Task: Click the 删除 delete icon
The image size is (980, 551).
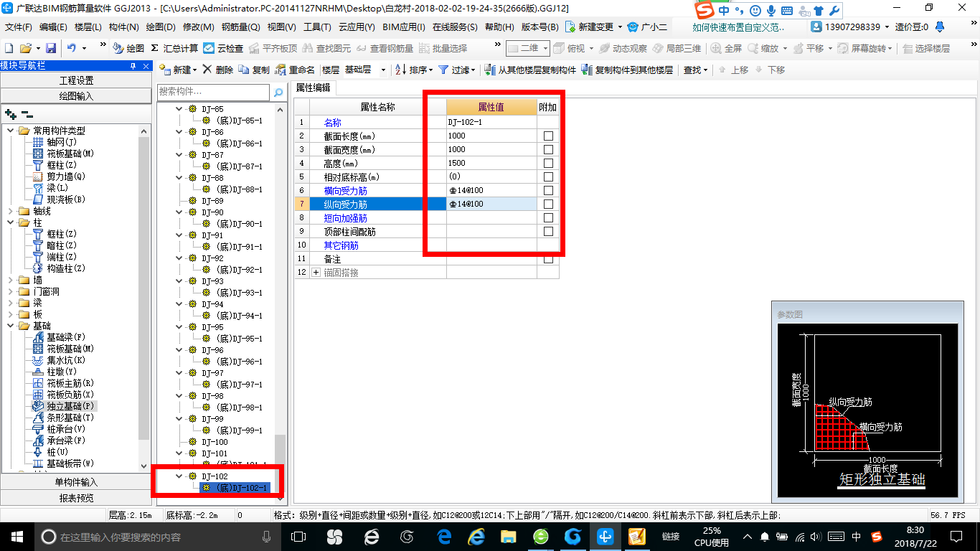Action: click(x=218, y=70)
